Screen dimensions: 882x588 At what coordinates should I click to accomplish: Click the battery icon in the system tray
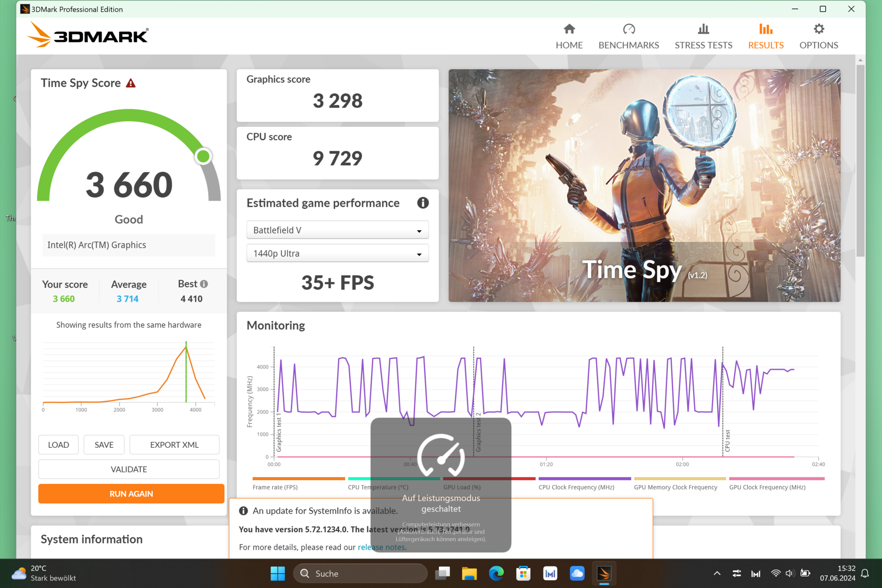pyautogui.click(x=805, y=573)
